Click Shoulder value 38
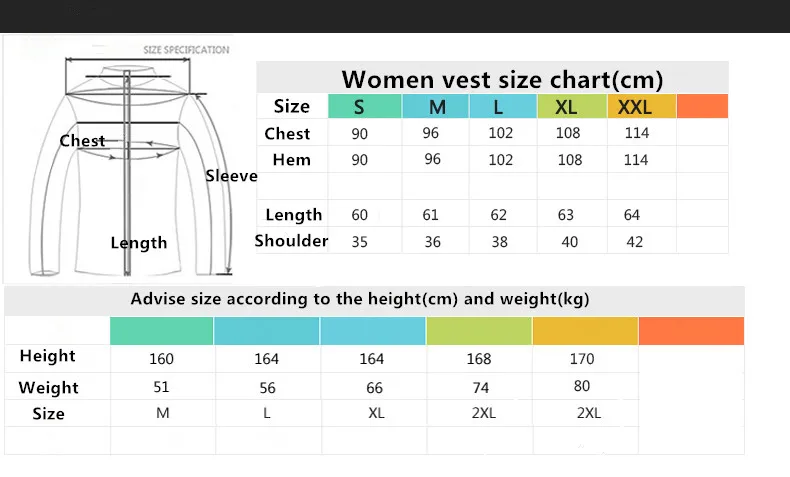790x477 pixels. coord(500,242)
